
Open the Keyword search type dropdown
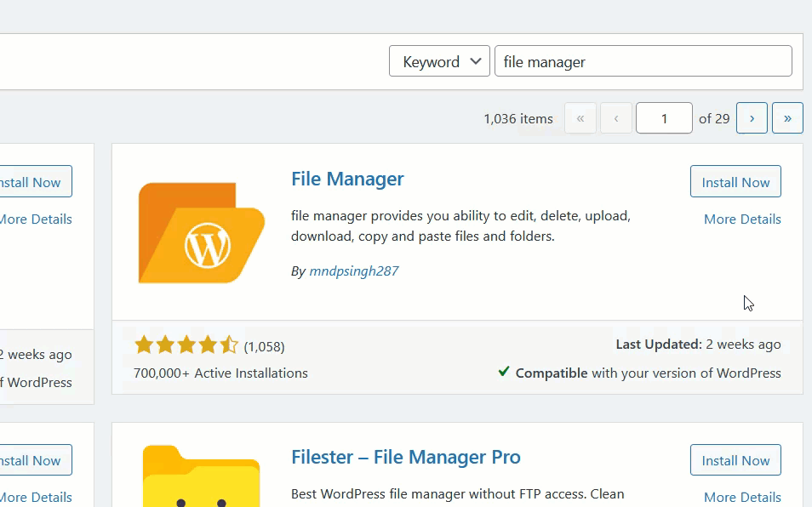tap(439, 61)
